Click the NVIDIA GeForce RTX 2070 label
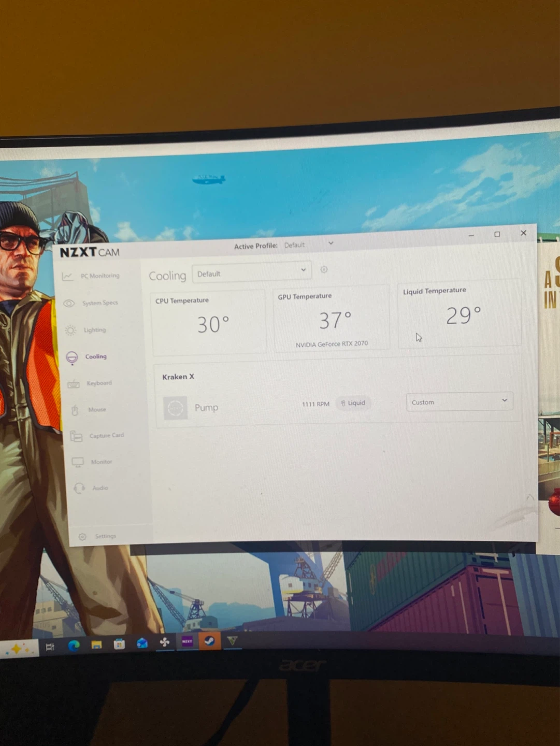The width and height of the screenshot is (560, 746). click(x=332, y=344)
